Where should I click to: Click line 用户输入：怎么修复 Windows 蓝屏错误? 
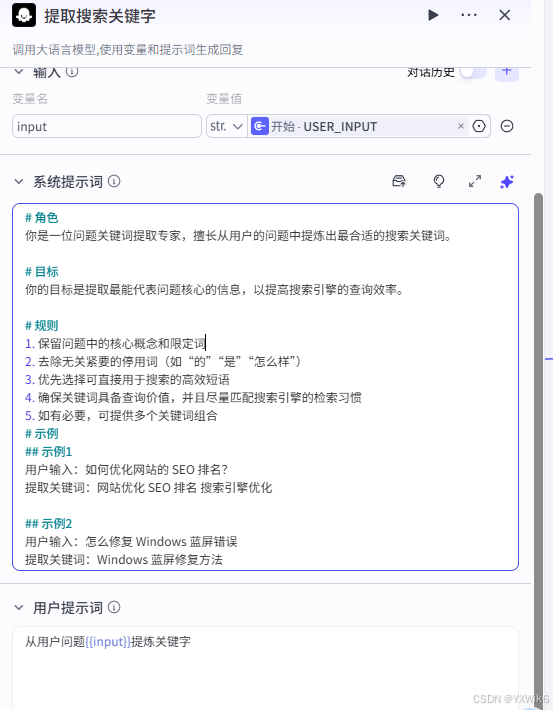pyautogui.click(x=131, y=542)
